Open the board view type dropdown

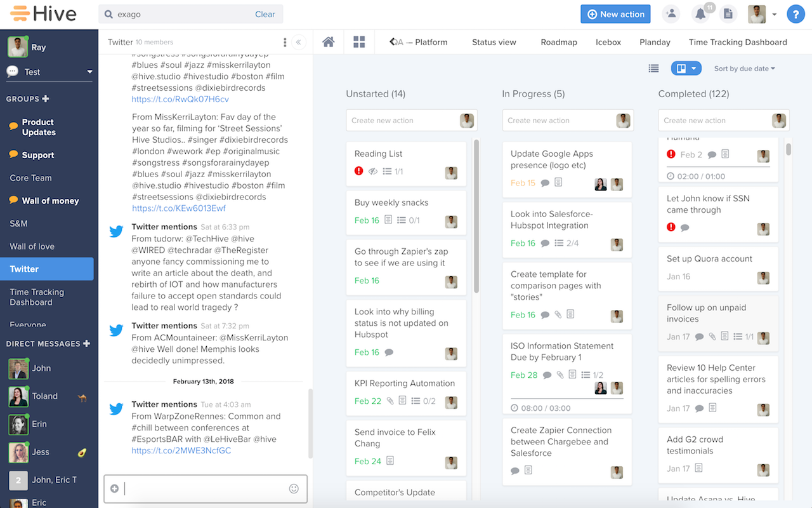coord(686,69)
